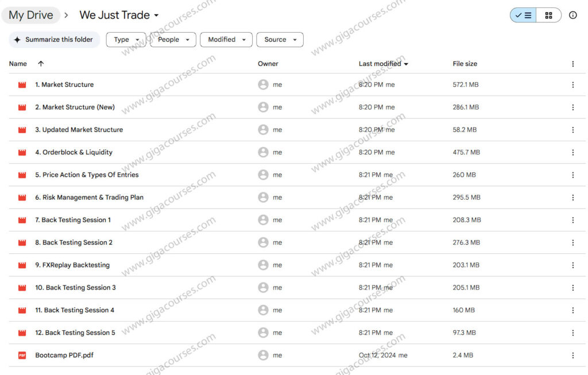Open the People filter dropdown
The image size is (588, 375).
(173, 40)
